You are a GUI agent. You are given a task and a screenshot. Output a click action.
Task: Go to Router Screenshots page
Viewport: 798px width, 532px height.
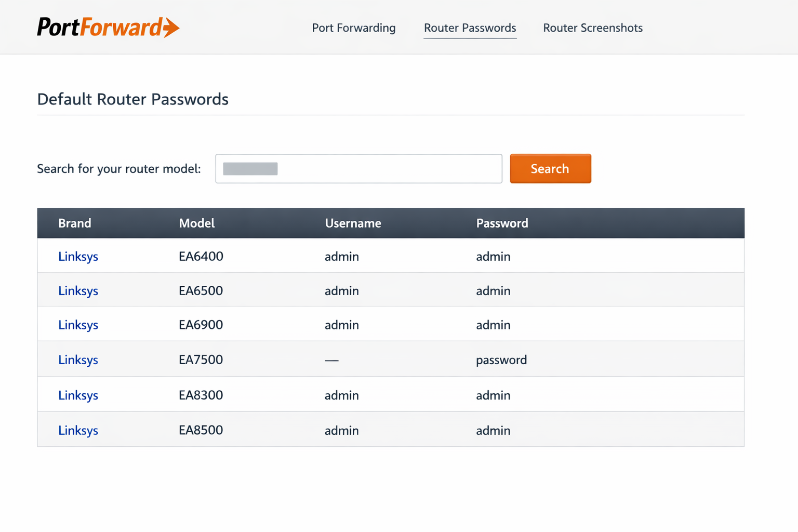pos(593,28)
